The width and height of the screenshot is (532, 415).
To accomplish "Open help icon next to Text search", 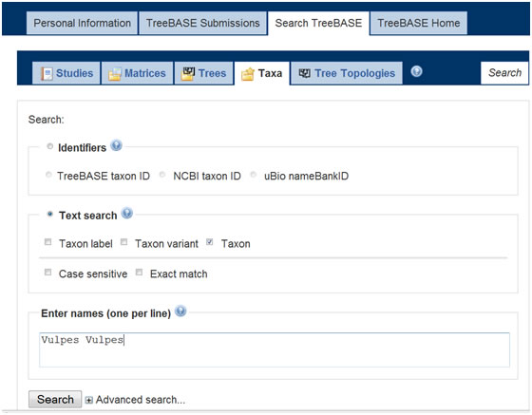I will pos(127,214).
